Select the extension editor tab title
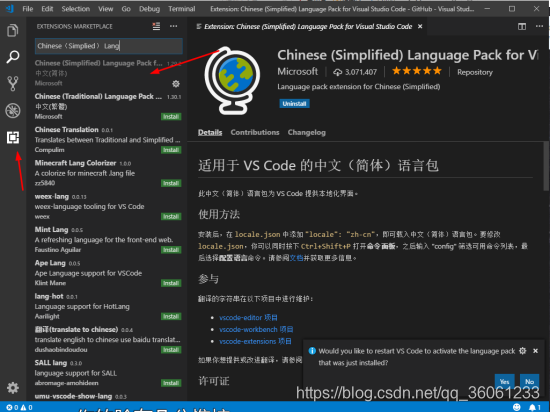The width and height of the screenshot is (550, 412). coord(308,26)
